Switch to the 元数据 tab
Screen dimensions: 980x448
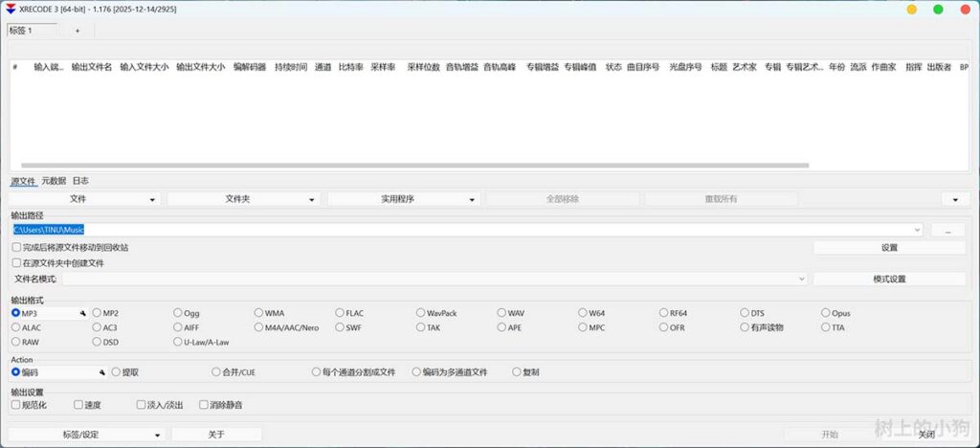54,180
